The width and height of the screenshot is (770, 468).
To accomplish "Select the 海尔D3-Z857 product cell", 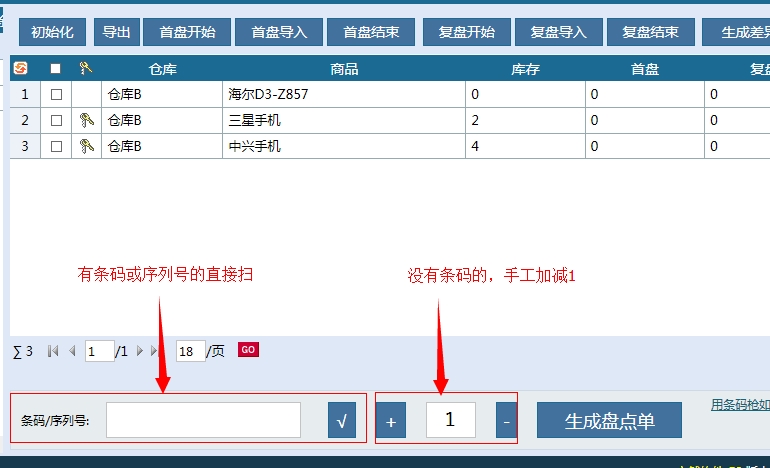I will pyautogui.click(x=344, y=94).
